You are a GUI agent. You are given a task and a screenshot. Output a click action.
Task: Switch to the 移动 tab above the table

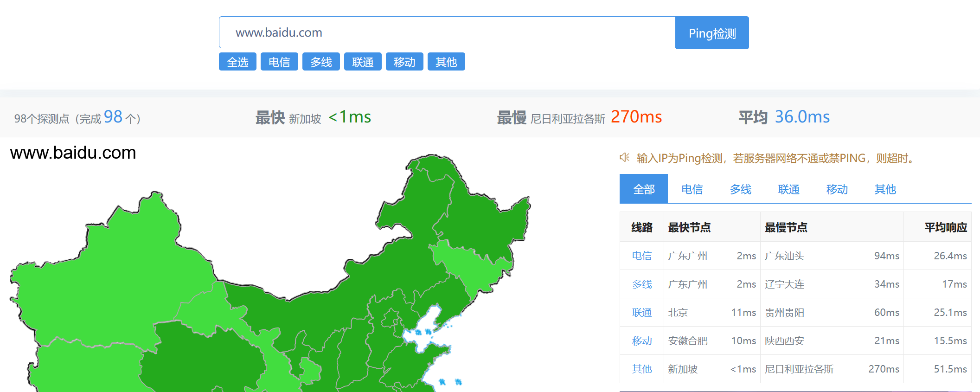point(837,189)
